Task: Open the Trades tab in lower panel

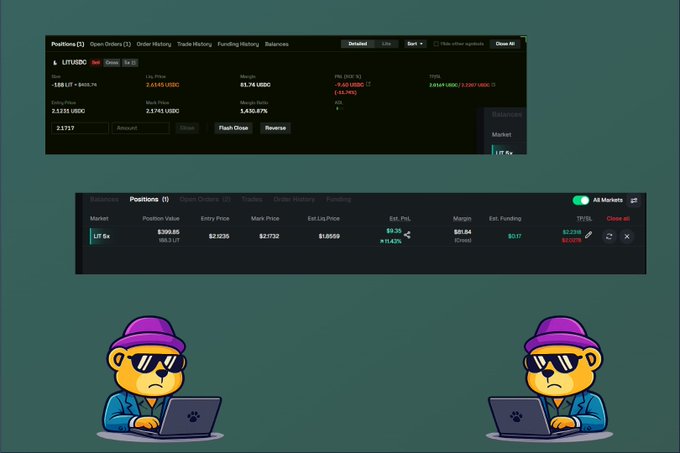Action: [x=252, y=199]
